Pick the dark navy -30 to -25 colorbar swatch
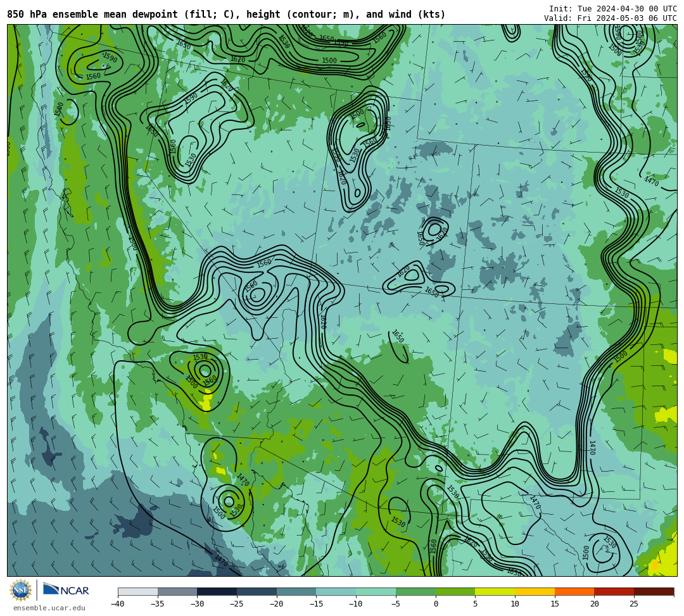Image resolution: width=684 pixels, height=616 pixels. 217,591
